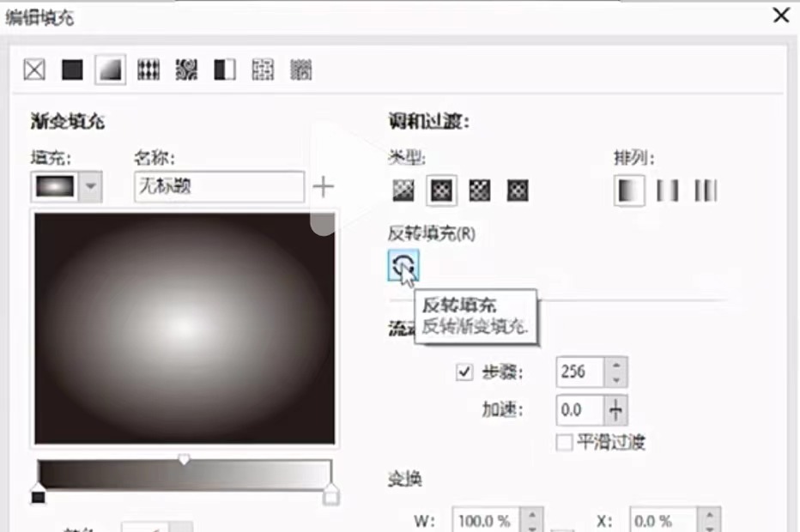Select the first blend type under 类型
The image size is (800, 532).
click(x=403, y=190)
